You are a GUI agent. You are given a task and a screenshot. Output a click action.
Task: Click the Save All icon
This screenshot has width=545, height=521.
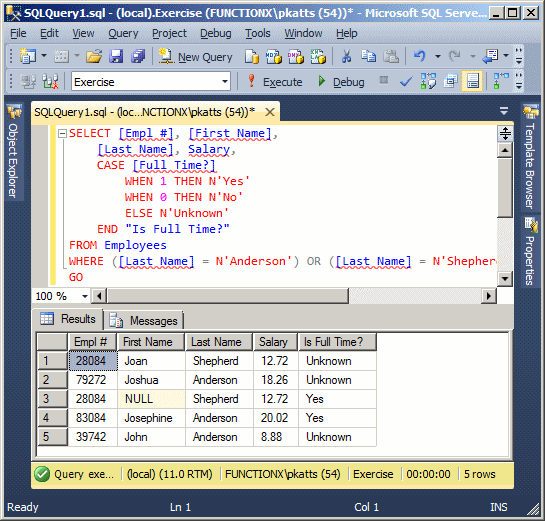coord(138,56)
